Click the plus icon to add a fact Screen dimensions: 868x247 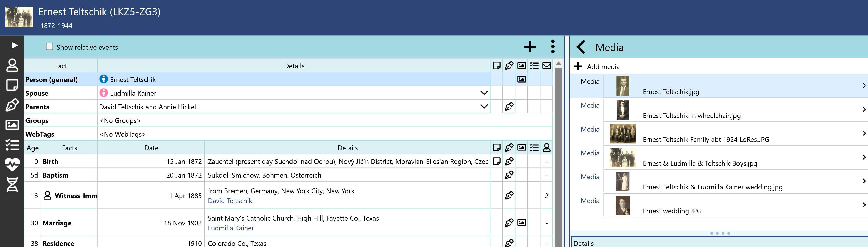tap(530, 47)
